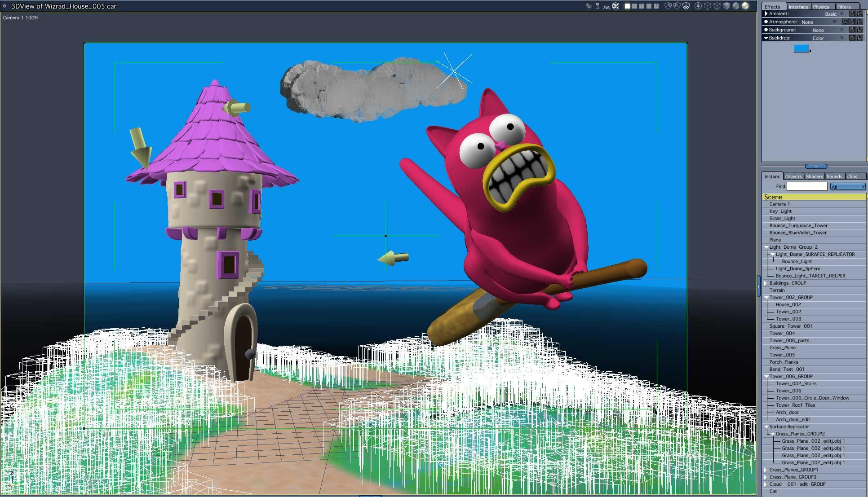Select the single-pane view layout icon
Screen dimensions: 868x497
[627, 6]
